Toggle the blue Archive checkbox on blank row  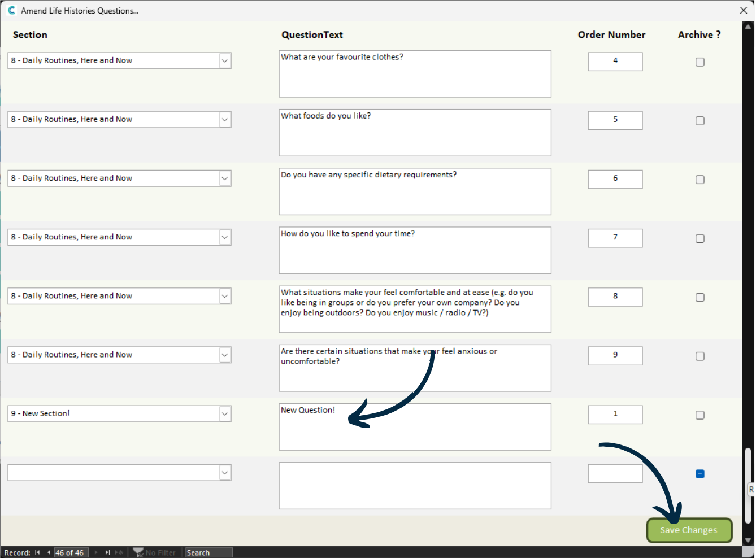coord(699,474)
